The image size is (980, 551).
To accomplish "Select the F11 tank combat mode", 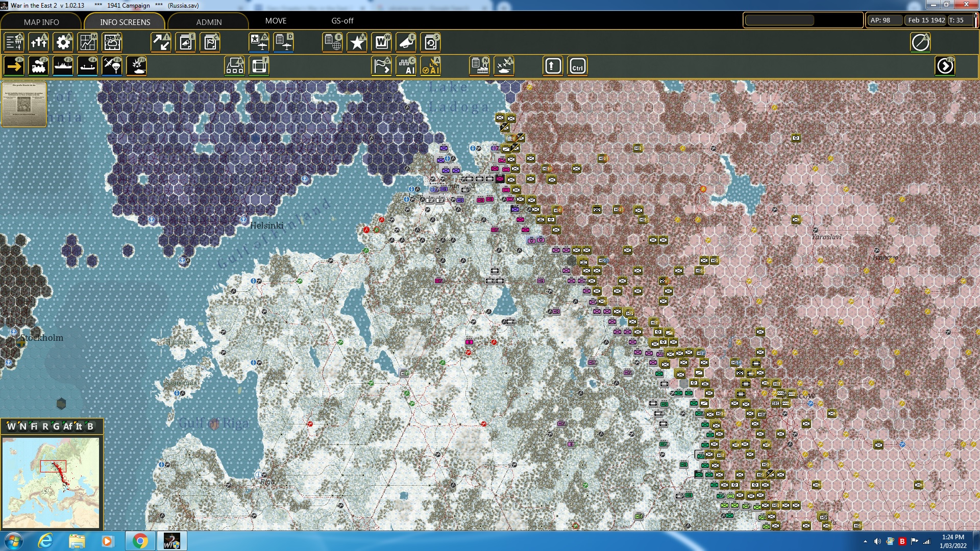I will 136,66.
